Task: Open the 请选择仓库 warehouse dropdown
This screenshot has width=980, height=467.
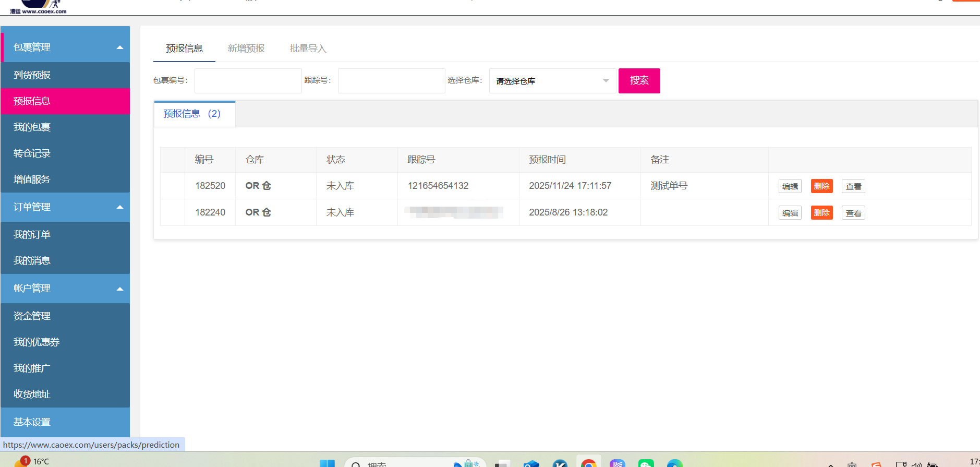Action: pos(552,81)
